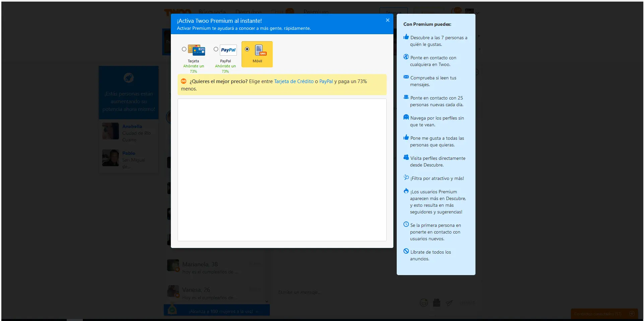644x321 pixels.
Task: Click the Chat notification badge
Action: click(290, 11)
